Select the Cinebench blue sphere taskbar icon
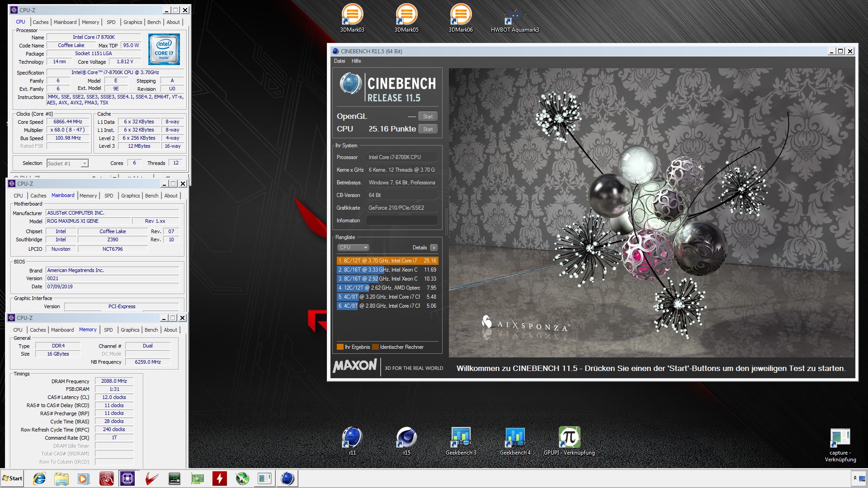 (x=288, y=479)
